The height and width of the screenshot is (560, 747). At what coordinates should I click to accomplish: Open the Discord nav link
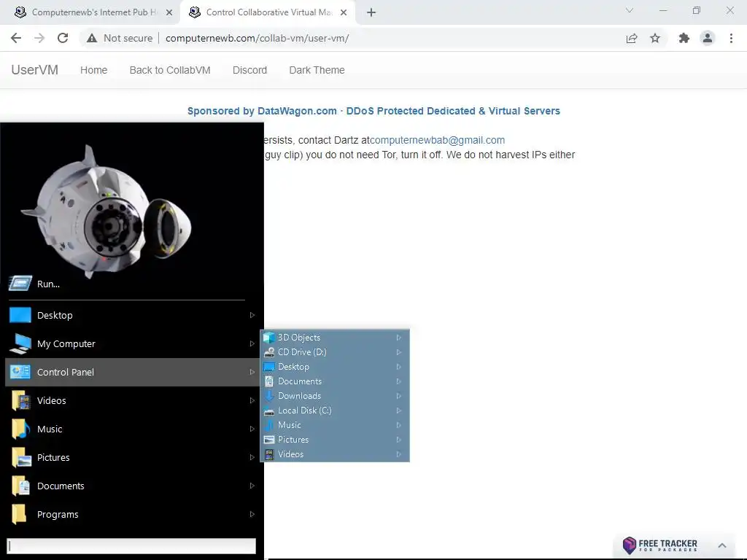point(249,70)
